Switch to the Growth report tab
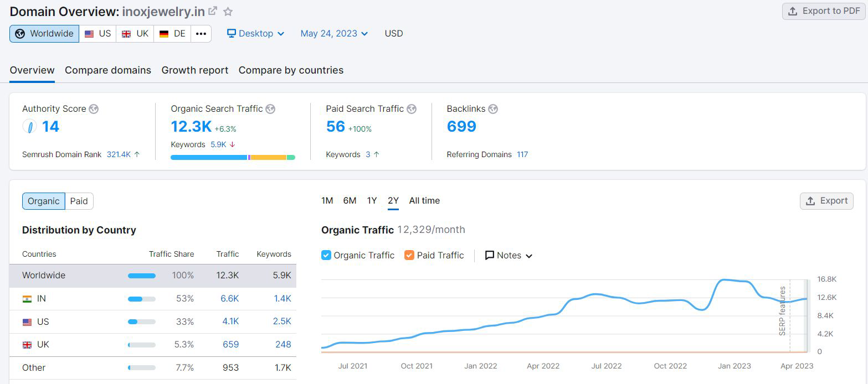 [x=195, y=70]
